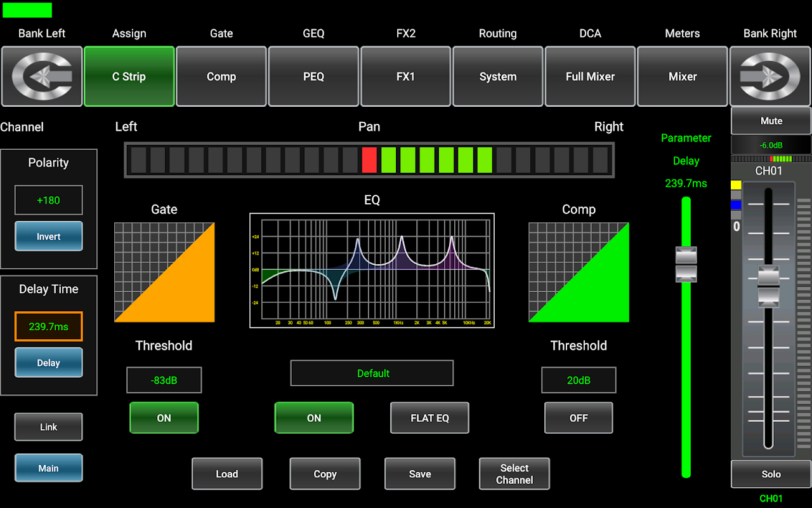Click the Save button
This screenshot has height=508, width=812.
point(420,474)
